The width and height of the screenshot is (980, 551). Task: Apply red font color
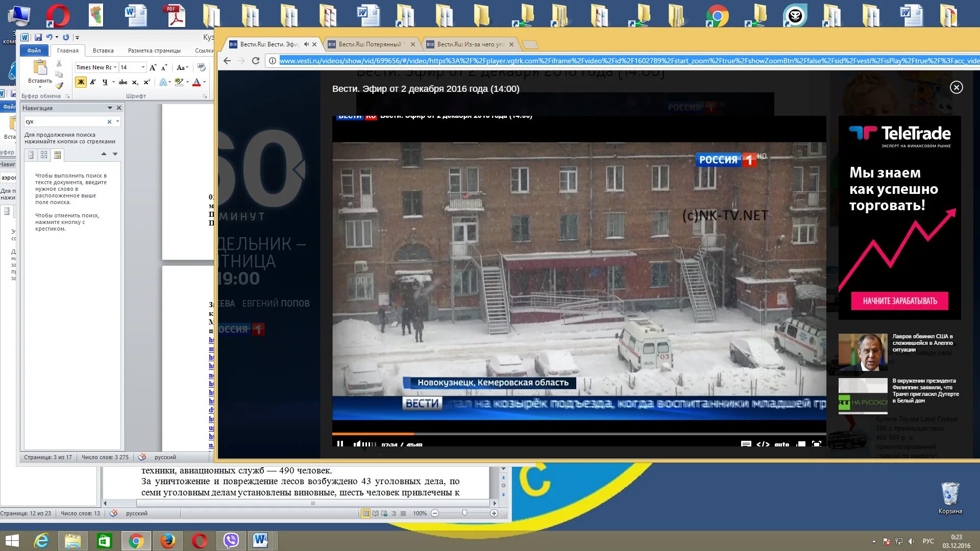(197, 82)
